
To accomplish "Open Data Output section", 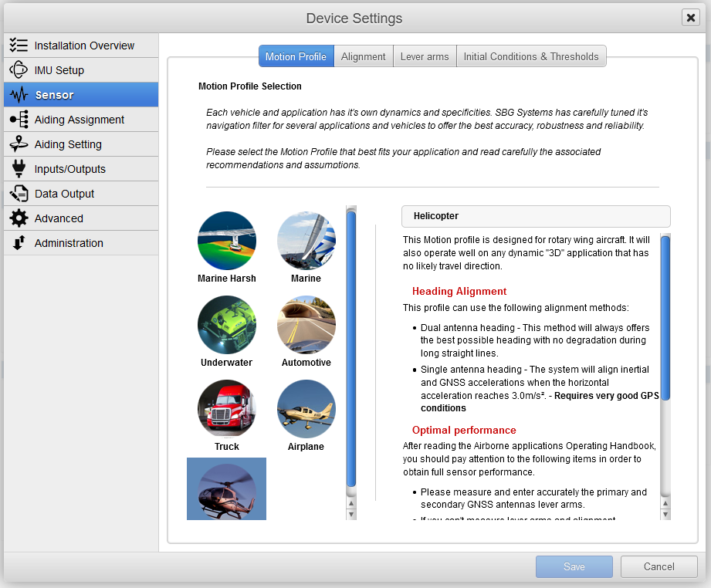I will (x=81, y=194).
